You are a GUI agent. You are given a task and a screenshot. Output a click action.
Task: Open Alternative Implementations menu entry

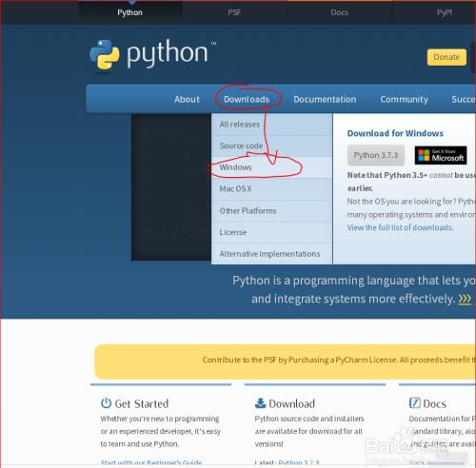coord(271,254)
